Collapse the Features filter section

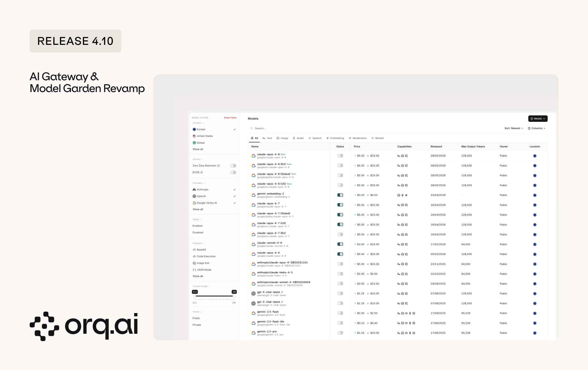198,243
